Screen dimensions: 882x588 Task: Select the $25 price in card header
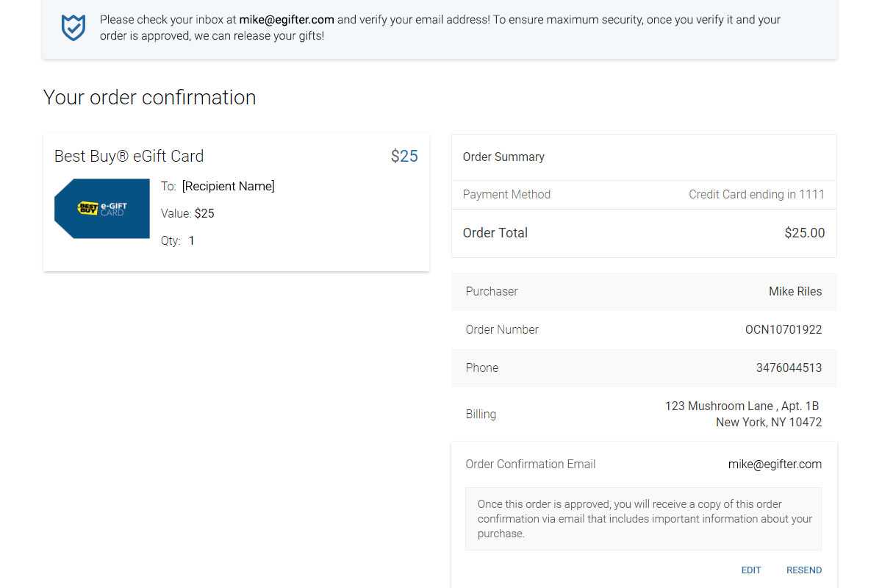tap(404, 156)
